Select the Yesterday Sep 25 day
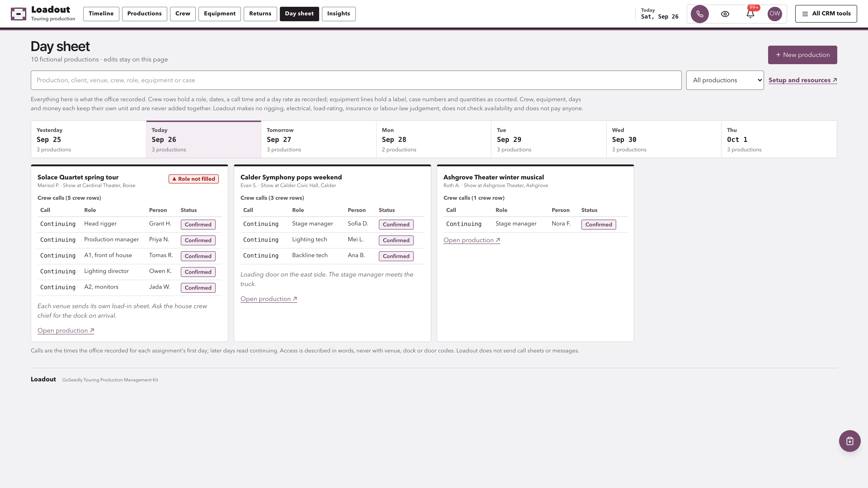 89,139
